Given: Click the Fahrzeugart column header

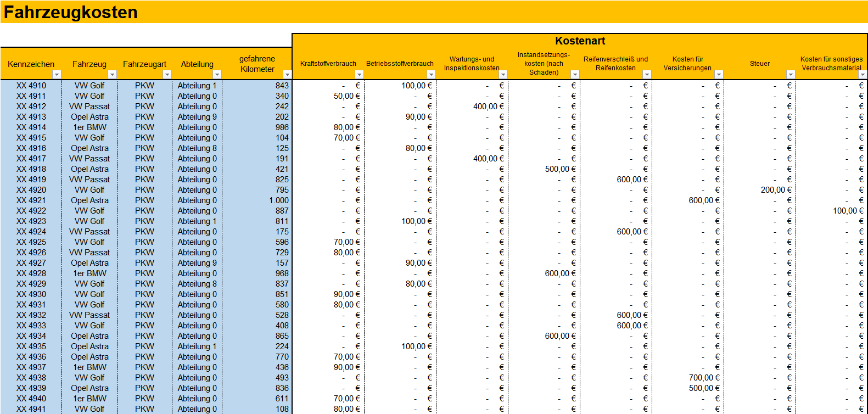Looking at the screenshot, I should pyautogui.click(x=144, y=64).
